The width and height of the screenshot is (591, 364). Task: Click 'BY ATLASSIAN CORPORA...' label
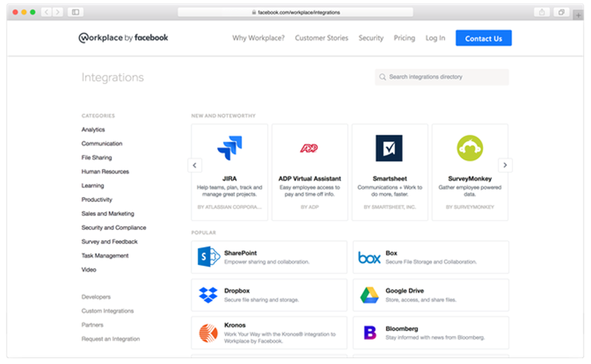click(x=230, y=207)
